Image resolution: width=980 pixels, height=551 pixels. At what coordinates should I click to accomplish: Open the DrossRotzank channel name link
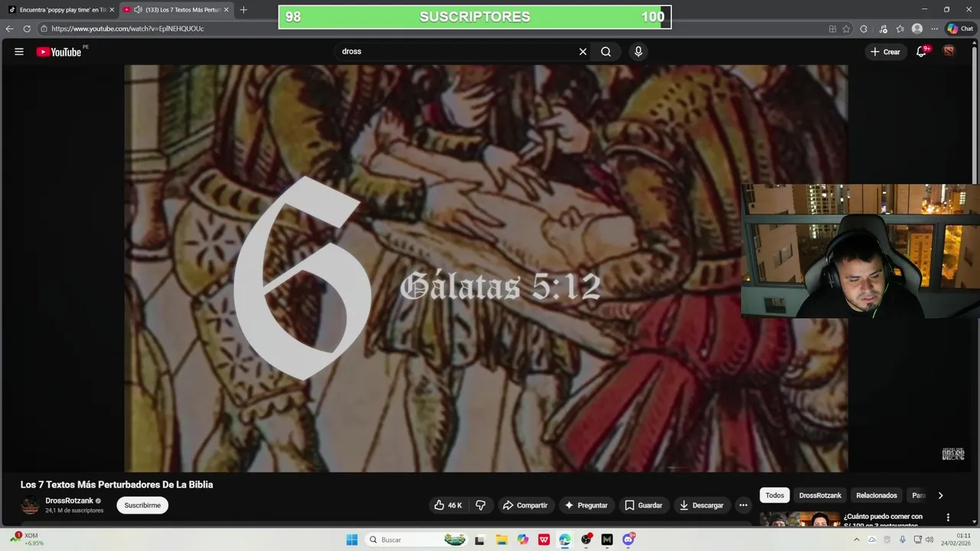[69, 500]
